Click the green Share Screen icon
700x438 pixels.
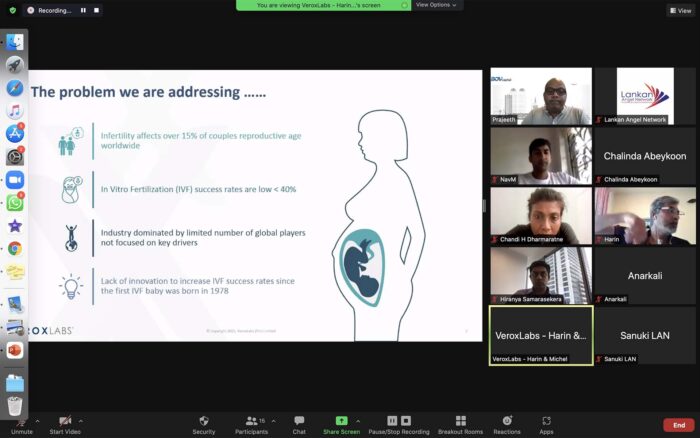coord(341,420)
